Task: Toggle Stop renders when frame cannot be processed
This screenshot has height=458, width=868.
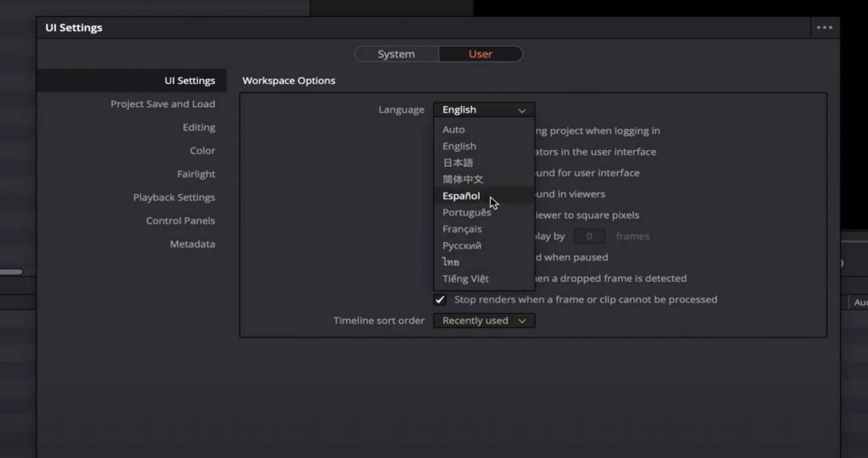Action: tap(440, 299)
